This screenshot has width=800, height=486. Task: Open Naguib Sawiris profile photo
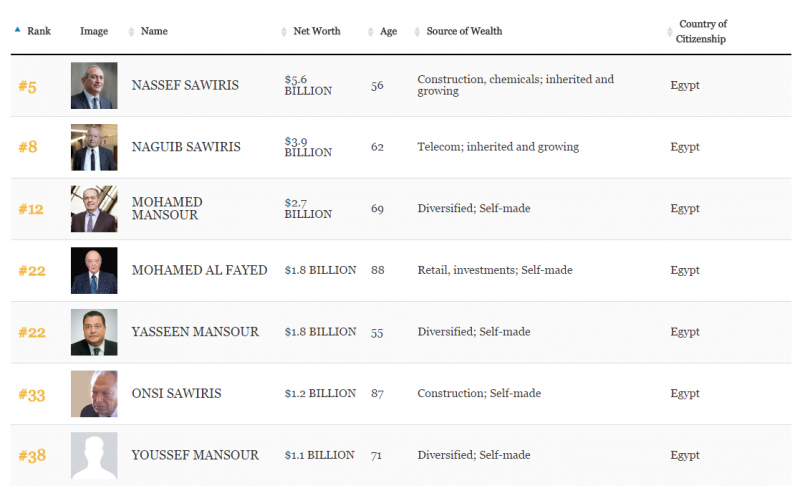(x=94, y=147)
